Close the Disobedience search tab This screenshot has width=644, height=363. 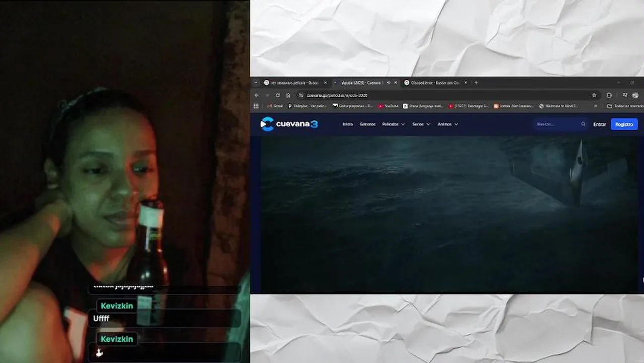(466, 83)
